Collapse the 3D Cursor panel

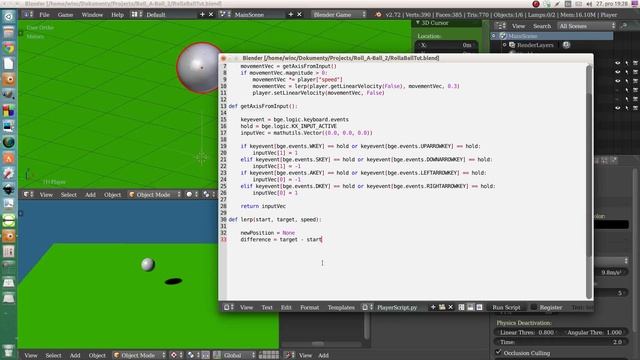point(418,23)
